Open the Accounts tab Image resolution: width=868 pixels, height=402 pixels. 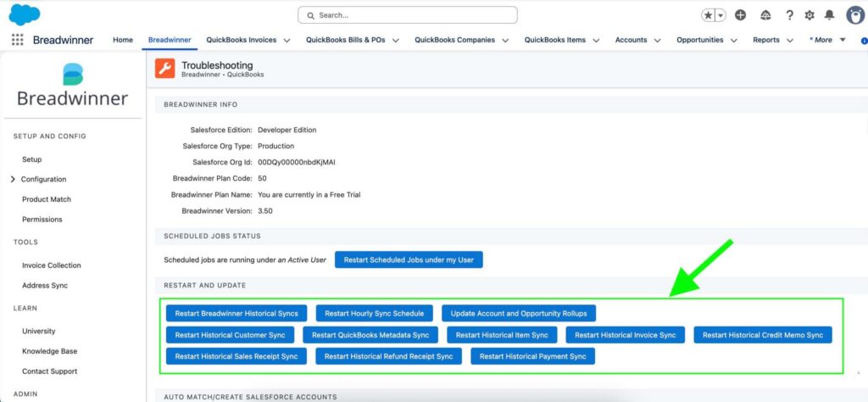[x=631, y=40]
